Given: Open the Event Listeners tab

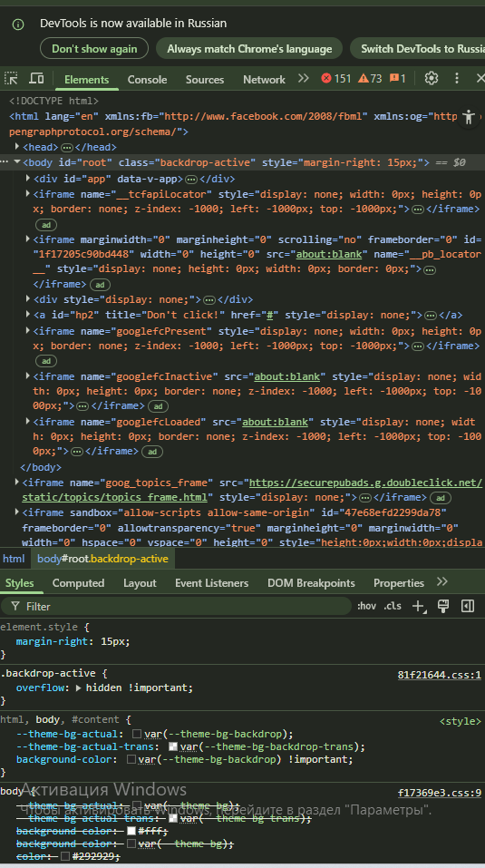Looking at the screenshot, I should pyautogui.click(x=211, y=583).
